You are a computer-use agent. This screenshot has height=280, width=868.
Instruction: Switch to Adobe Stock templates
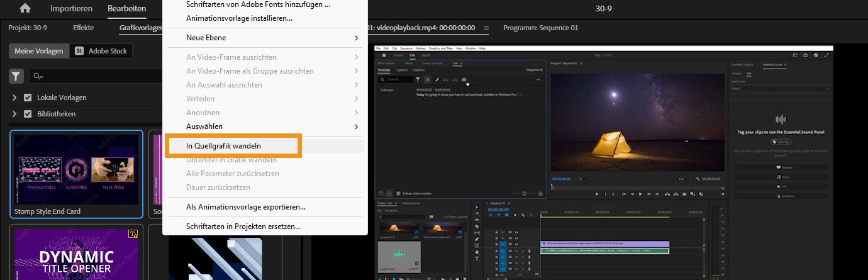[101, 51]
